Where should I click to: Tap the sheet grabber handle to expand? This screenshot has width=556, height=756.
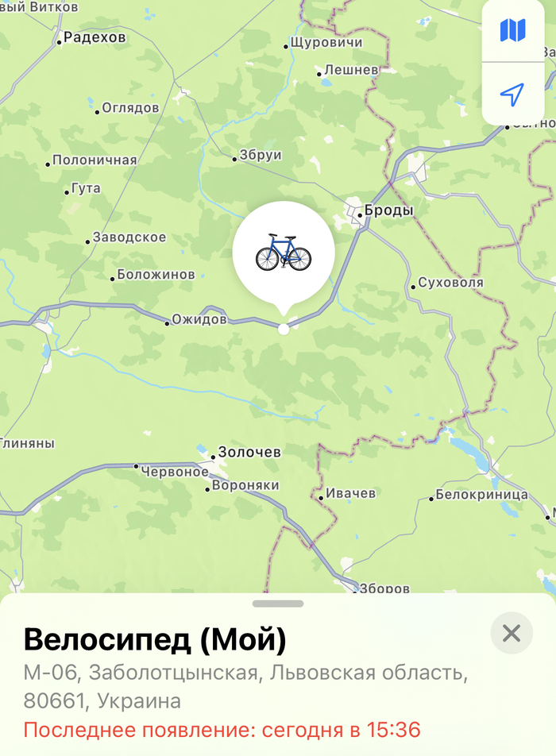[x=278, y=604]
